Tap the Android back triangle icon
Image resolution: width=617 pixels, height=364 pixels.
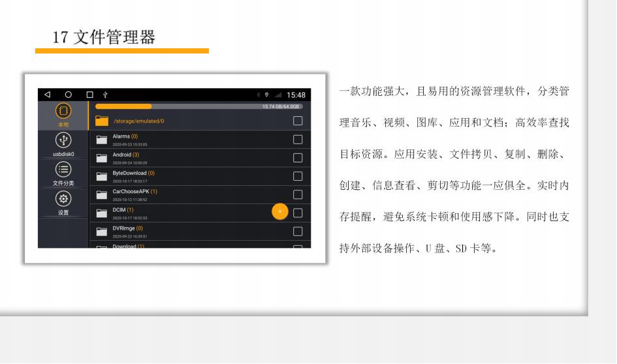point(48,95)
